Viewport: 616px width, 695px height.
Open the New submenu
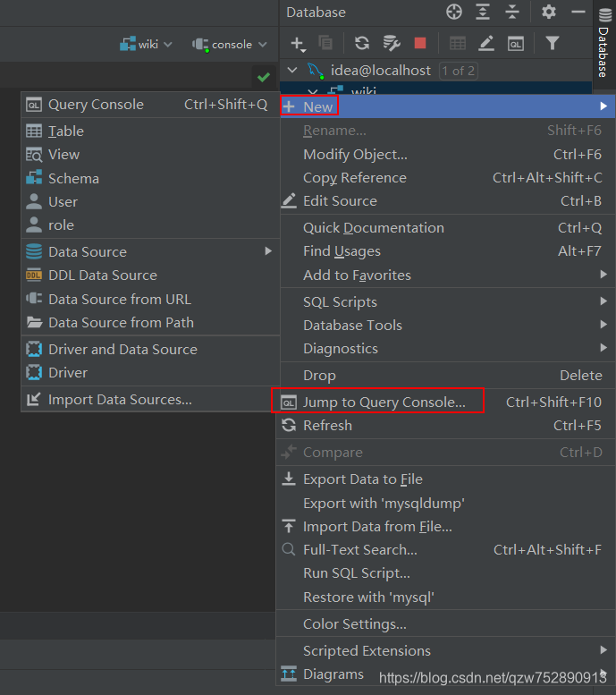pyautogui.click(x=448, y=106)
